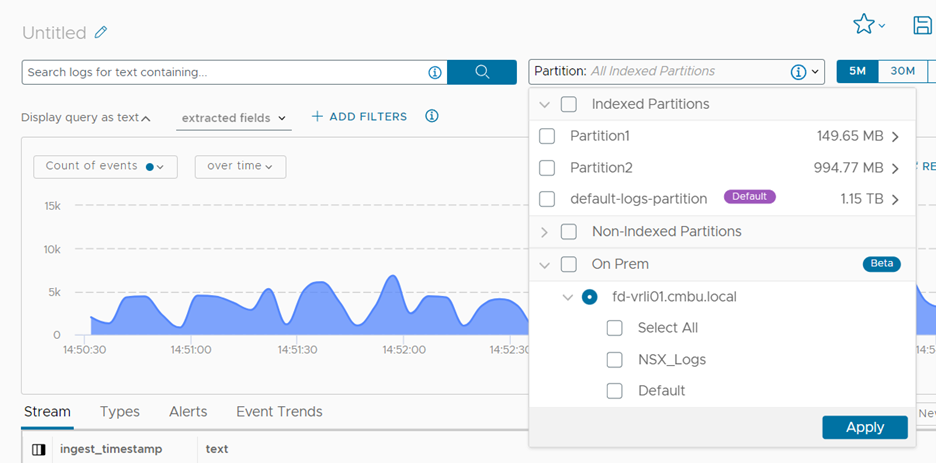Check the Partition1 checkbox
936x463 pixels.
pos(547,136)
